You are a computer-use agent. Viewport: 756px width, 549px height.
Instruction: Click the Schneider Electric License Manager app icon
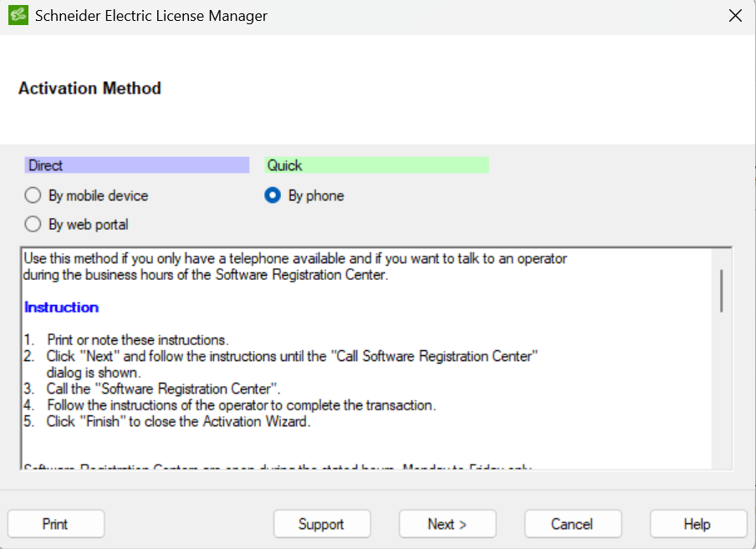[18, 15]
